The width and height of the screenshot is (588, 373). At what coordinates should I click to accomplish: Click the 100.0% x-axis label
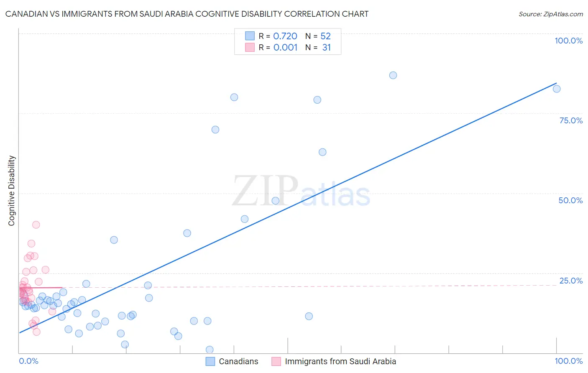(x=569, y=361)
